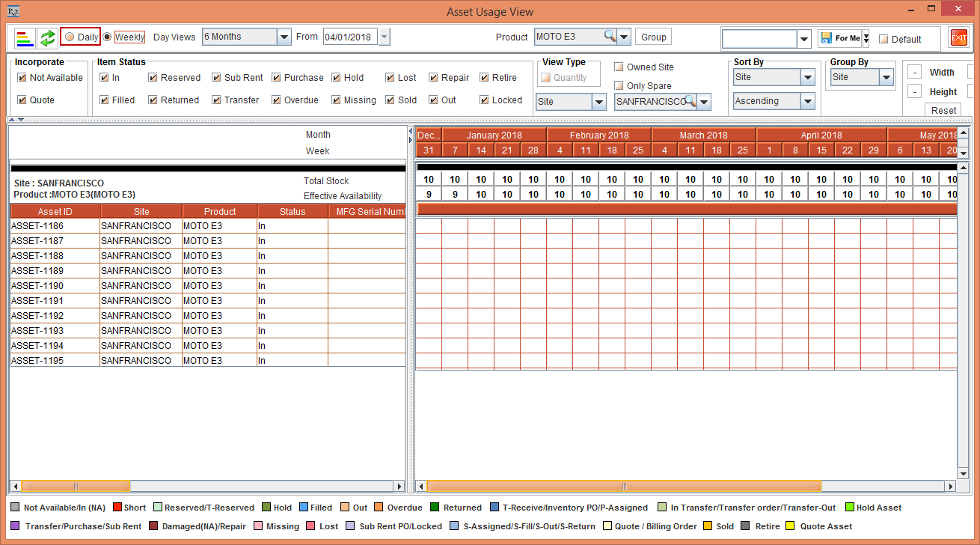Click the red EXIT icon
Image resolution: width=980 pixels, height=545 pixels.
point(958,37)
